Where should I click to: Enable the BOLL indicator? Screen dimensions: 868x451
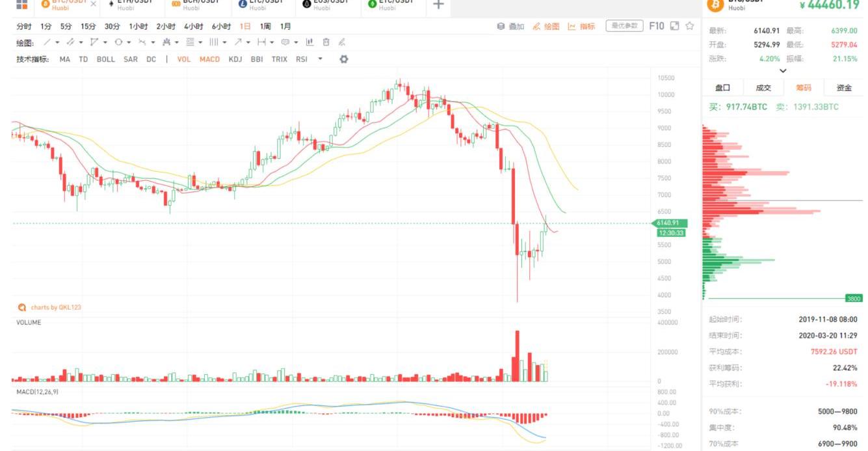(x=105, y=59)
